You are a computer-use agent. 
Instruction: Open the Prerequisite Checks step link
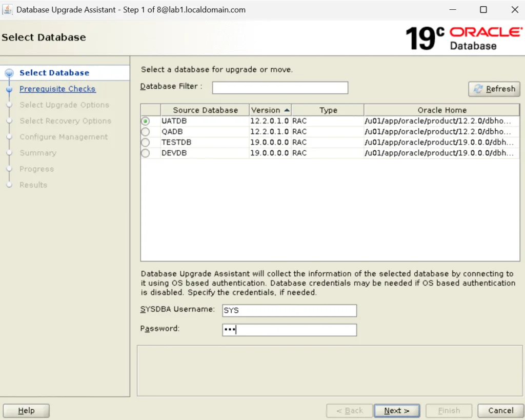pos(57,89)
